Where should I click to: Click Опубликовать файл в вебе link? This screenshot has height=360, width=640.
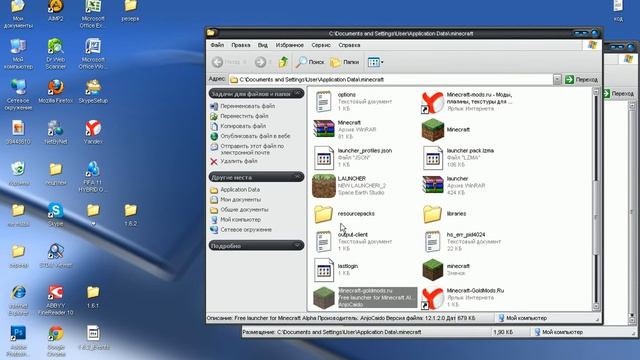point(255,136)
